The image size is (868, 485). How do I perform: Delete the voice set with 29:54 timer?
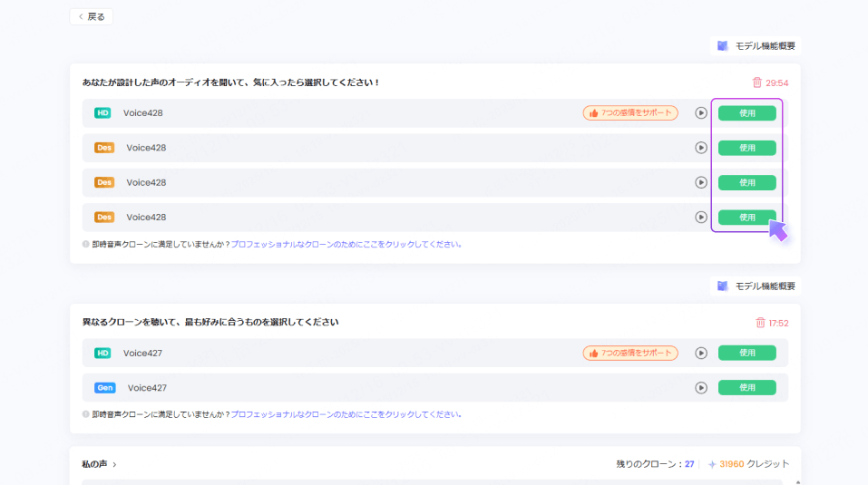click(757, 82)
